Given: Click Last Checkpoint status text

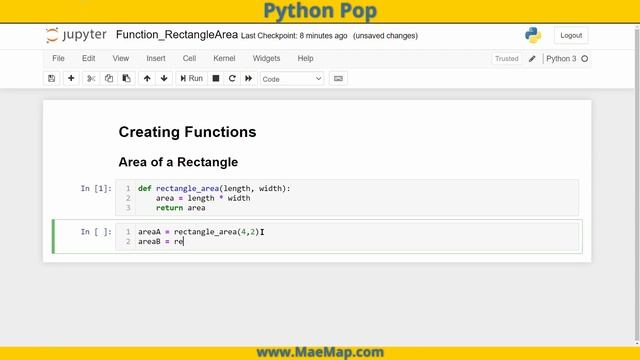Looking at the screenshot, I should 294,36.
